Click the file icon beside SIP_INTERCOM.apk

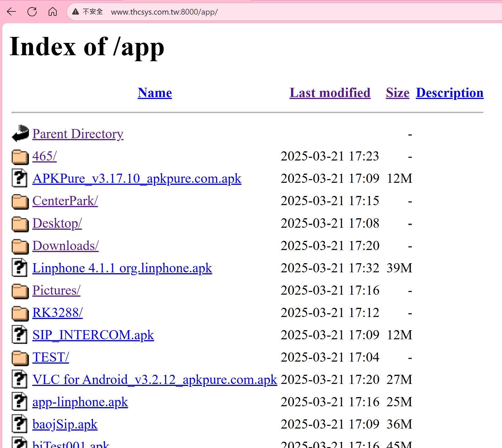(20, 334)
